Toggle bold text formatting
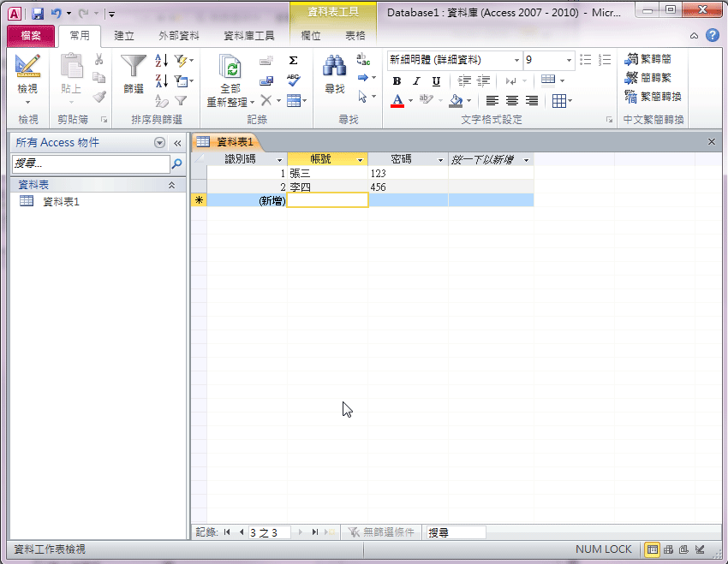 [397, 81]
